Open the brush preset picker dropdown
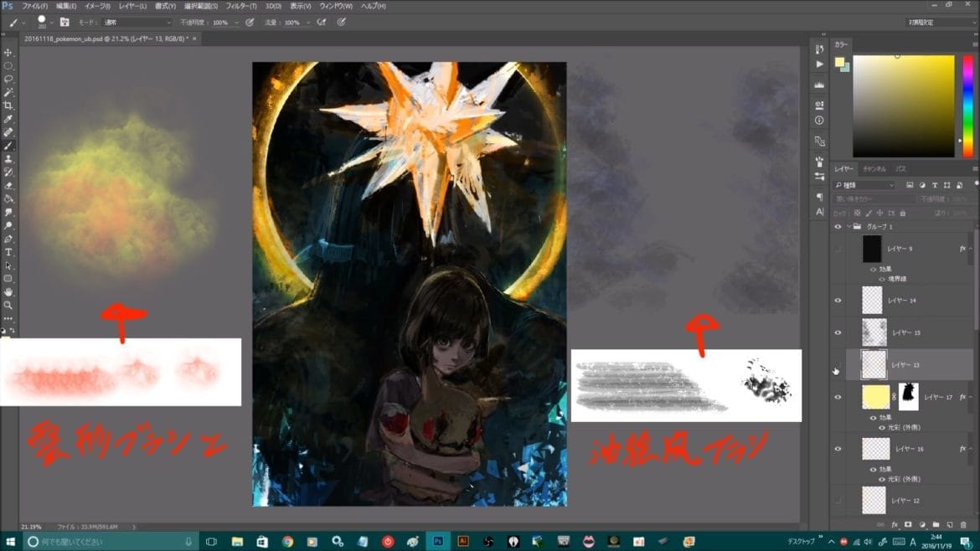The image size is (980, 551). [x=52, y=23]
